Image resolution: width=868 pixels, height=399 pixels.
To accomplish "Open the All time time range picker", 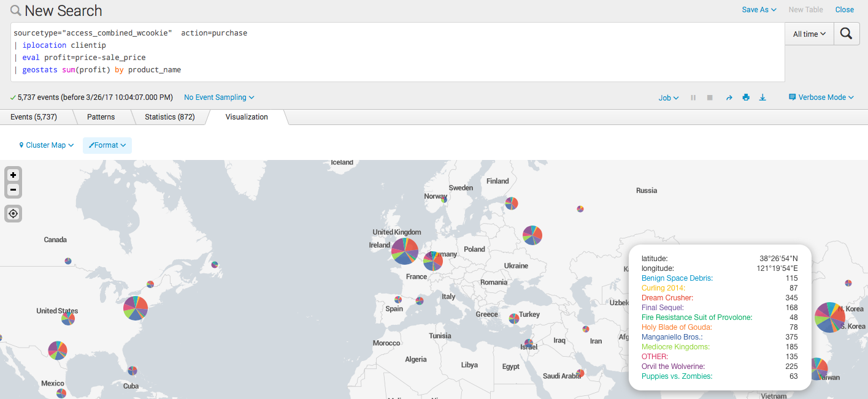I will point(808,34).
